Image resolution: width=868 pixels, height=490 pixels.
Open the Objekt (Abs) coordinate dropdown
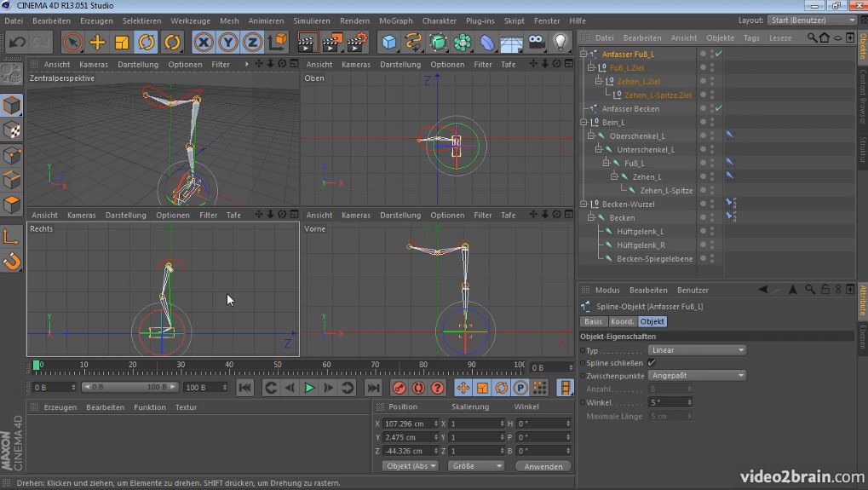411,466
